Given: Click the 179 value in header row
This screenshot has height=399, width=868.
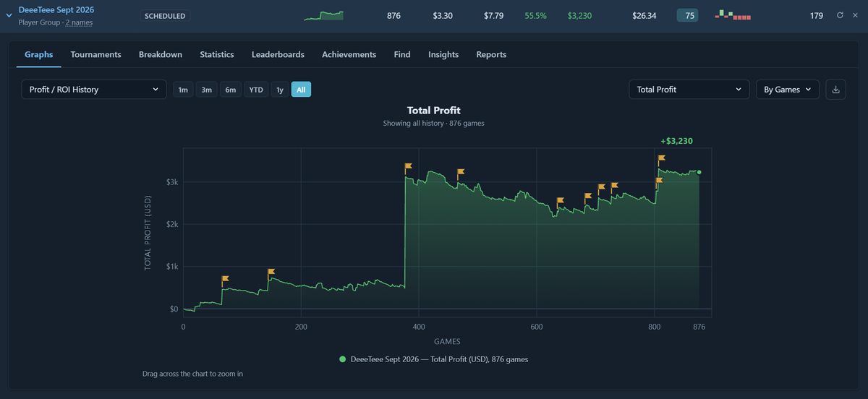Looking at the screenshot, I should tap(817, 15).
